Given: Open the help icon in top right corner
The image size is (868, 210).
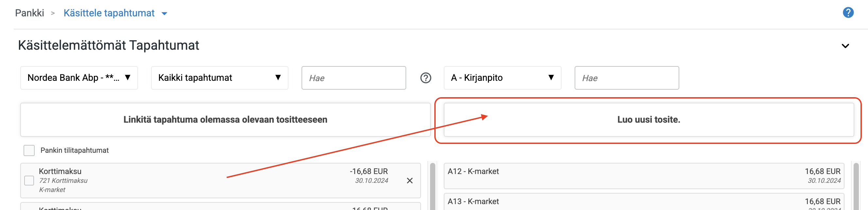Looking at the screenshot, I should pos(849,12).
